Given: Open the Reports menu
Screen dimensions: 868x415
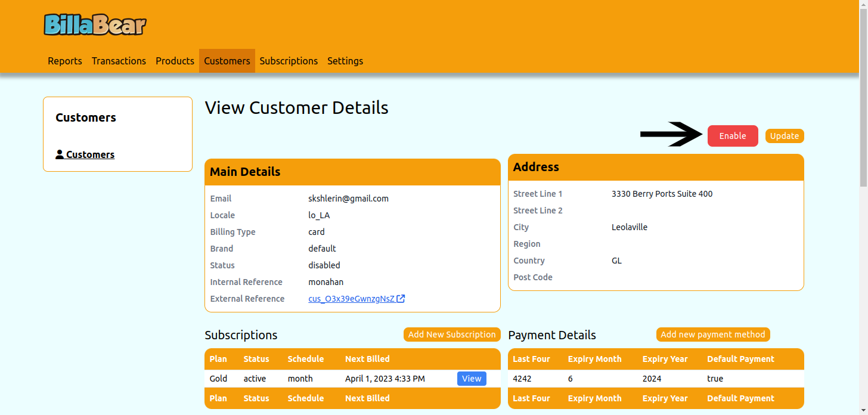Looking at the screenshot, I should (x=65, y=61).
